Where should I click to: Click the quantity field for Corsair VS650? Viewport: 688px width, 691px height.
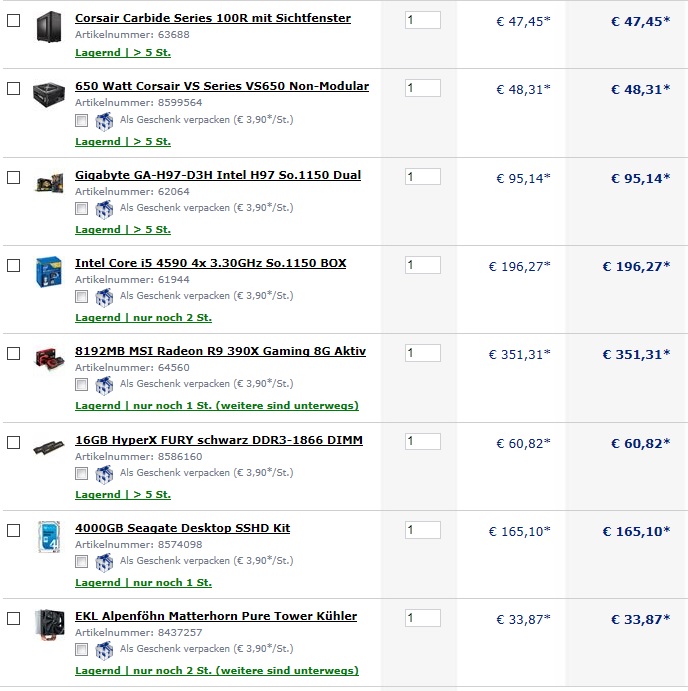coord(422,88)
